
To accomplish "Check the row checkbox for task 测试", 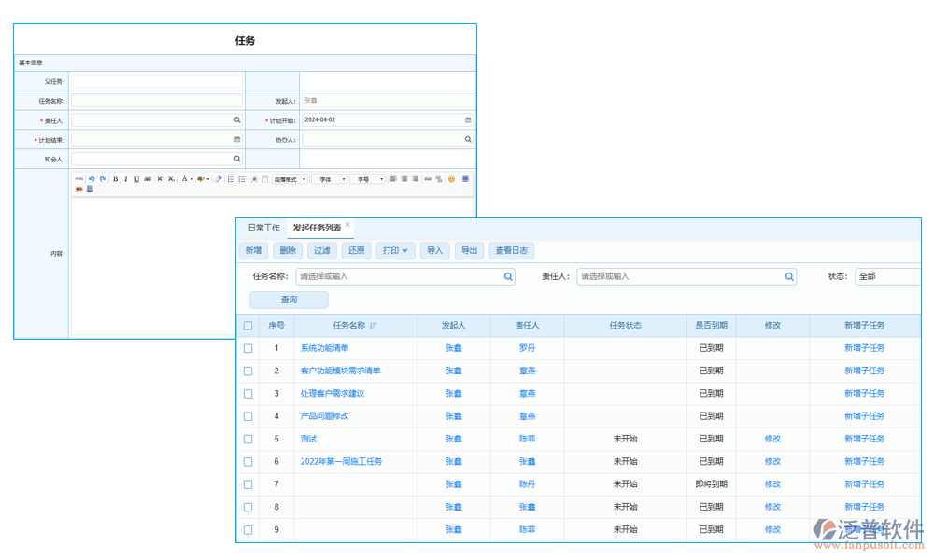I will [x=248, y=439].
